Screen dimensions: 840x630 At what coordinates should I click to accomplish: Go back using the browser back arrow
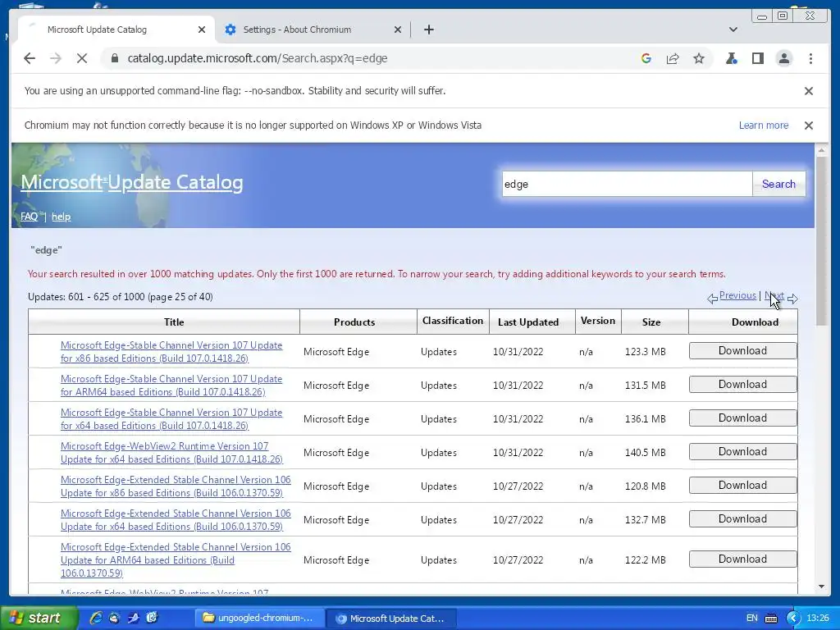(x=30, y=58)
